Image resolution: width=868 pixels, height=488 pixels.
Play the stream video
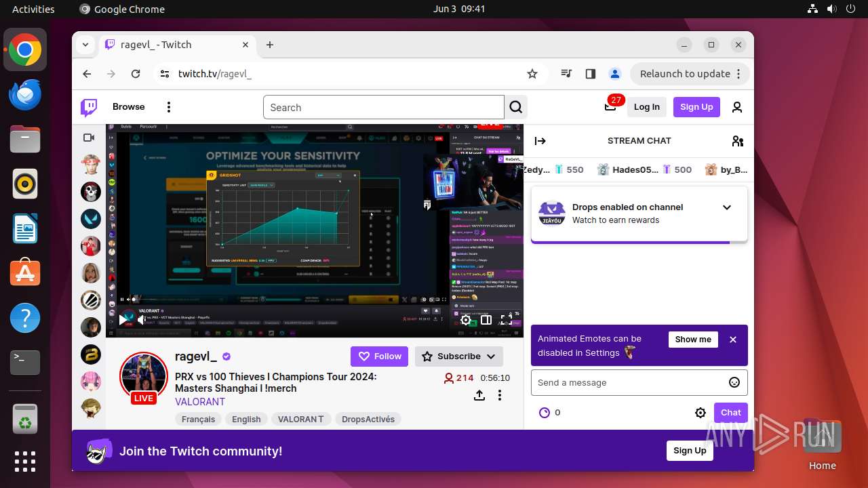click(123, 319)
